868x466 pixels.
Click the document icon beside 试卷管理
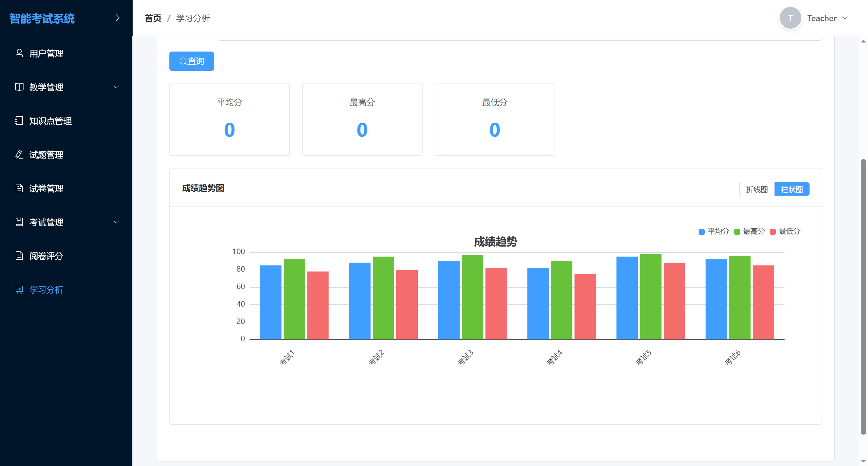19,188
